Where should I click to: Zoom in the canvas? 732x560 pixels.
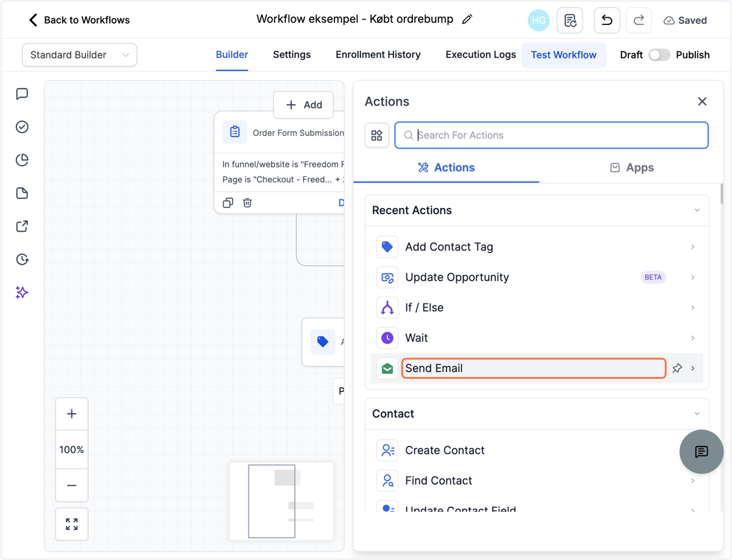(x=72, y=414)
